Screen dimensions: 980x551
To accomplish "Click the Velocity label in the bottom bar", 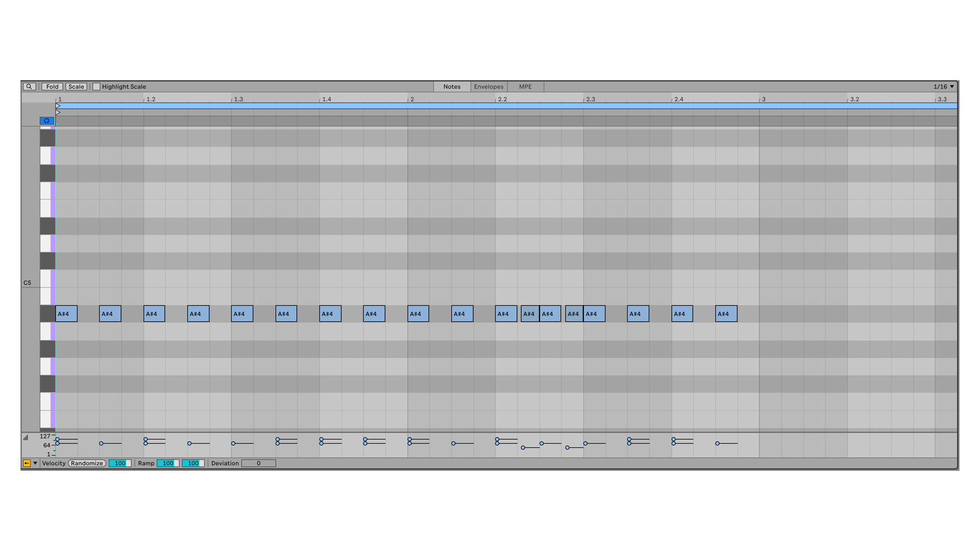I will [x=54, y=463].
